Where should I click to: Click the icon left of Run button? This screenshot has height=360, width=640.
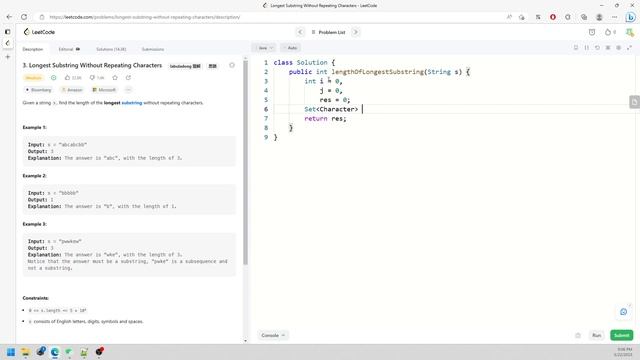[x=578, y=336]
